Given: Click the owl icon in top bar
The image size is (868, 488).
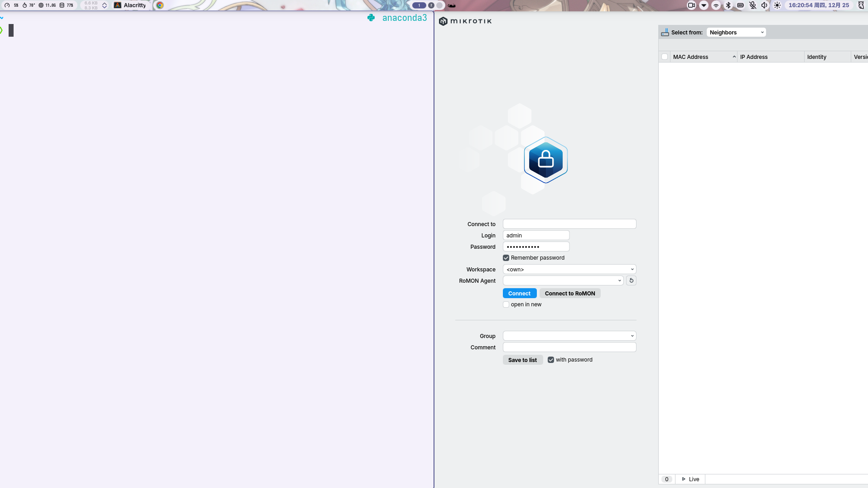Looking at the screenshot, I should coord(861,5).
